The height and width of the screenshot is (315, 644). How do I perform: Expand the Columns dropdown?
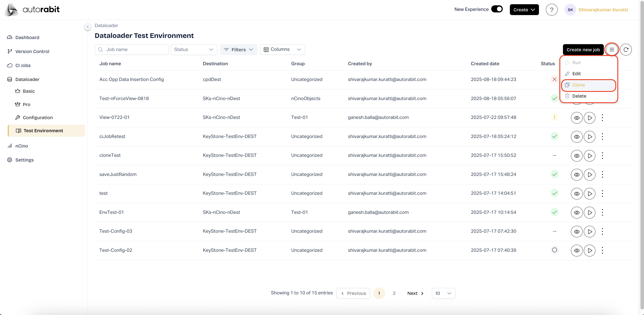coord(282,49)
